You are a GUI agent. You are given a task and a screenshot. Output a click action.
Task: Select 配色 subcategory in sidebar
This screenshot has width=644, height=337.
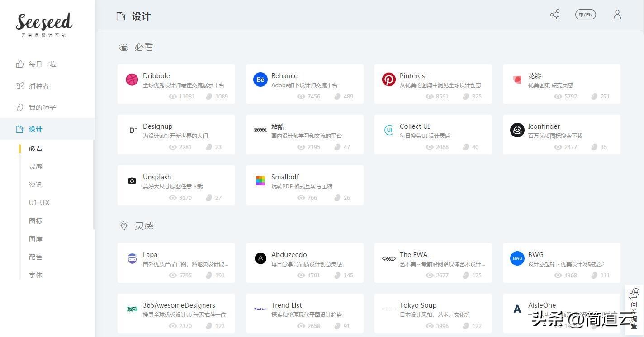(x=36, y=257)
